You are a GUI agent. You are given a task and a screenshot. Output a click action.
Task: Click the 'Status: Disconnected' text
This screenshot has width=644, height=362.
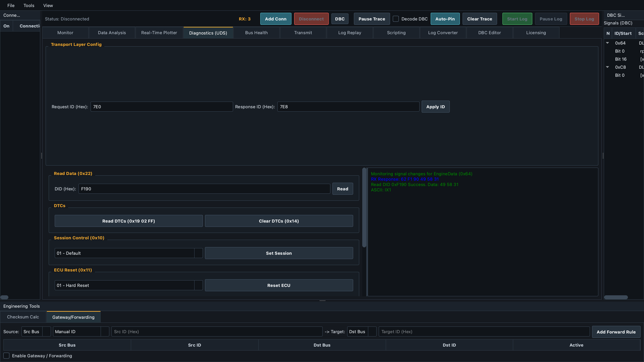point(67,19)
